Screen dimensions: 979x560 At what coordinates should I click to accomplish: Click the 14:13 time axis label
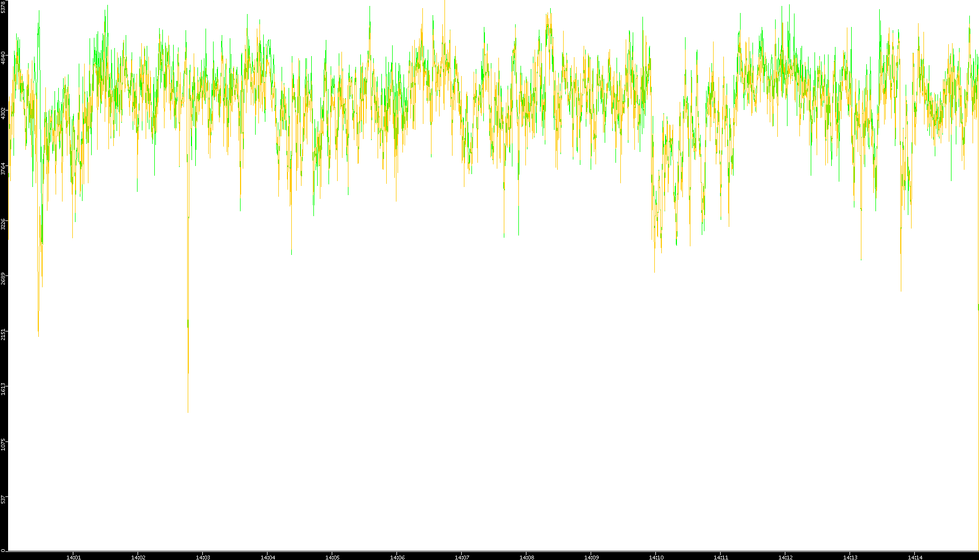(x=850, y=557)
